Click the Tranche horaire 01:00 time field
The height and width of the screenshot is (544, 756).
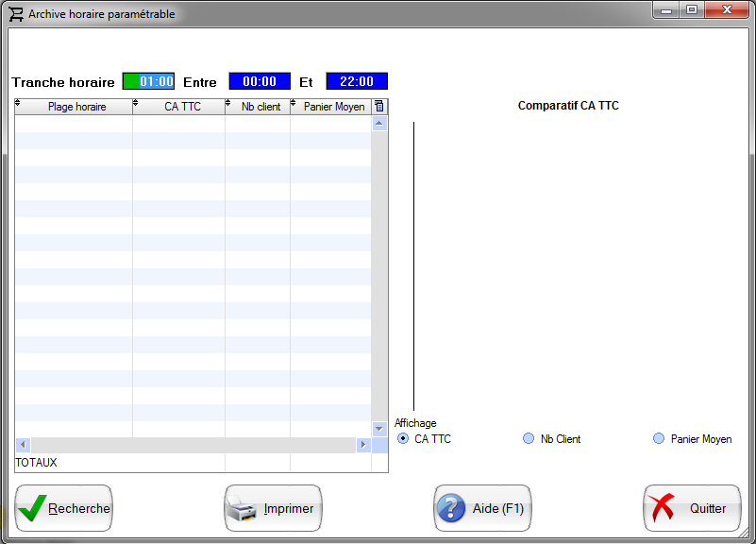tap(148, 82)
